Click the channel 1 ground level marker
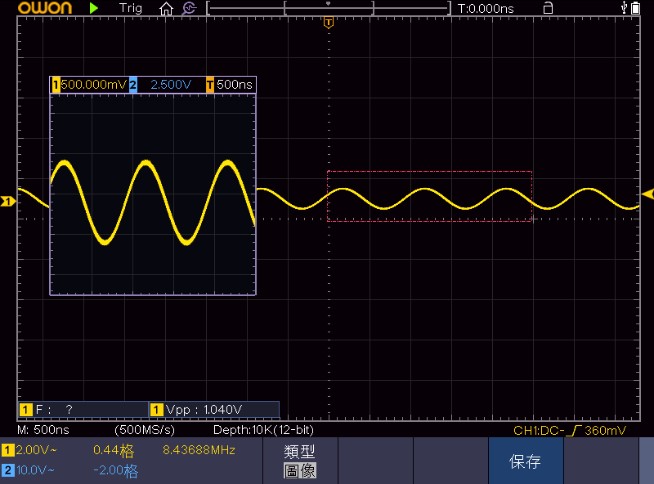Image resolution: width=654 pixels, height=484 pixels. 8,202
